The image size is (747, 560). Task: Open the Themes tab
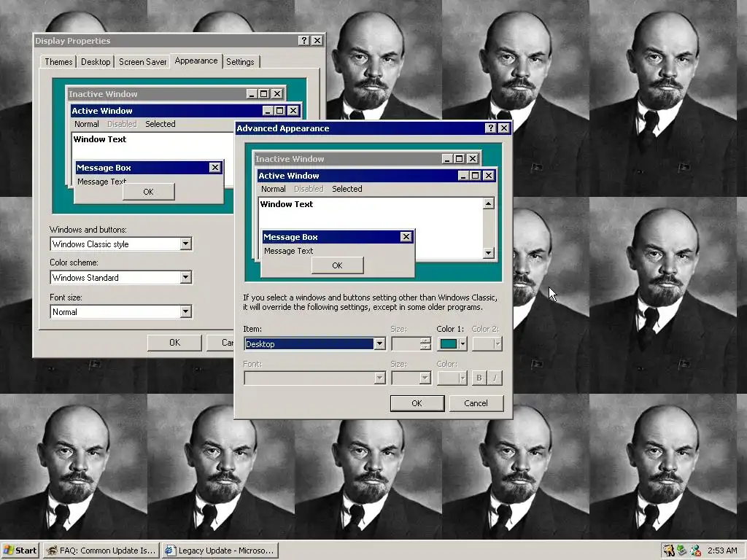pos(58,61)
